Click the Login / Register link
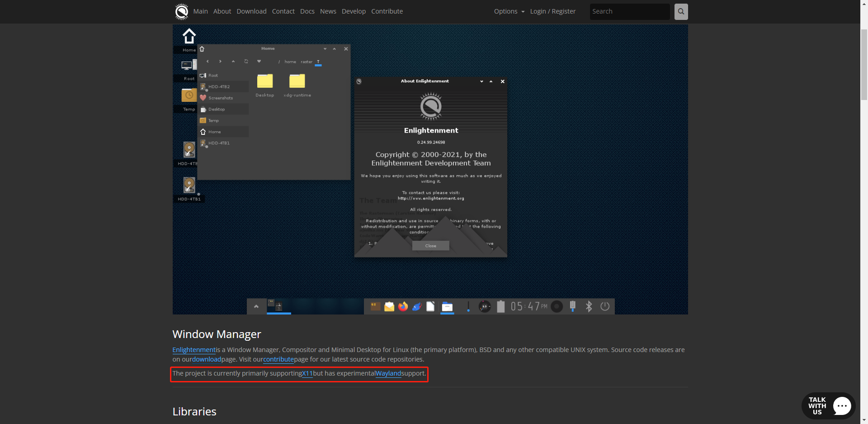This screenshot has height=424, width=868. pos(552,11)
